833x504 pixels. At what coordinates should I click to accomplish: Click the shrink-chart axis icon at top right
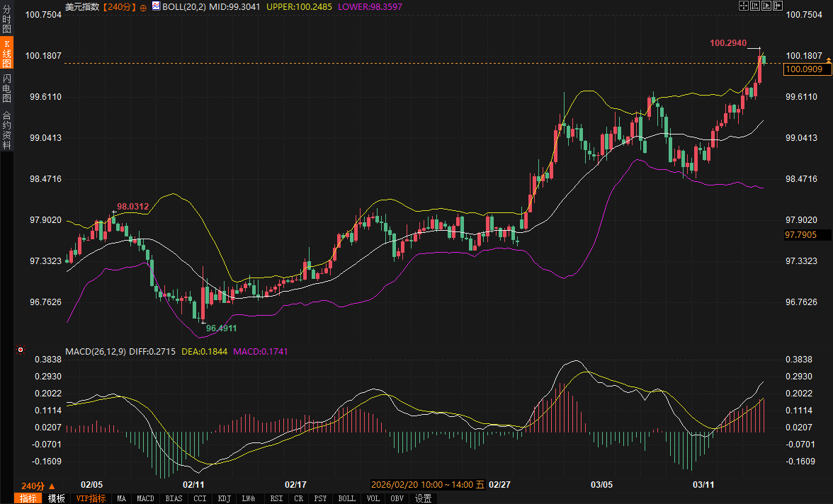(755, 6)
